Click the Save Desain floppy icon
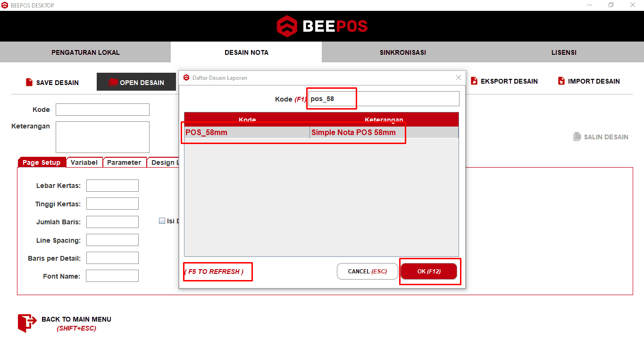 (x=29, y=82)
